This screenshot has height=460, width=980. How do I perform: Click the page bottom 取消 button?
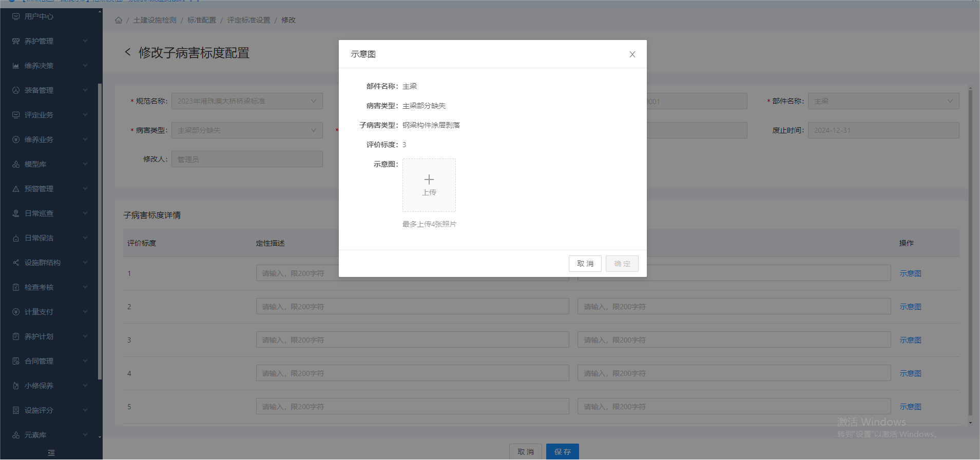tap(526, 452)
